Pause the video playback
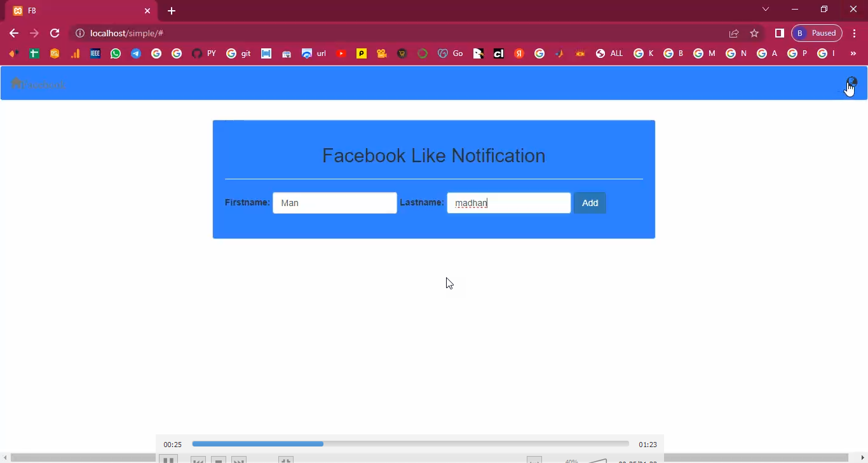Screen dimensions: 868x463 point(168,459)
